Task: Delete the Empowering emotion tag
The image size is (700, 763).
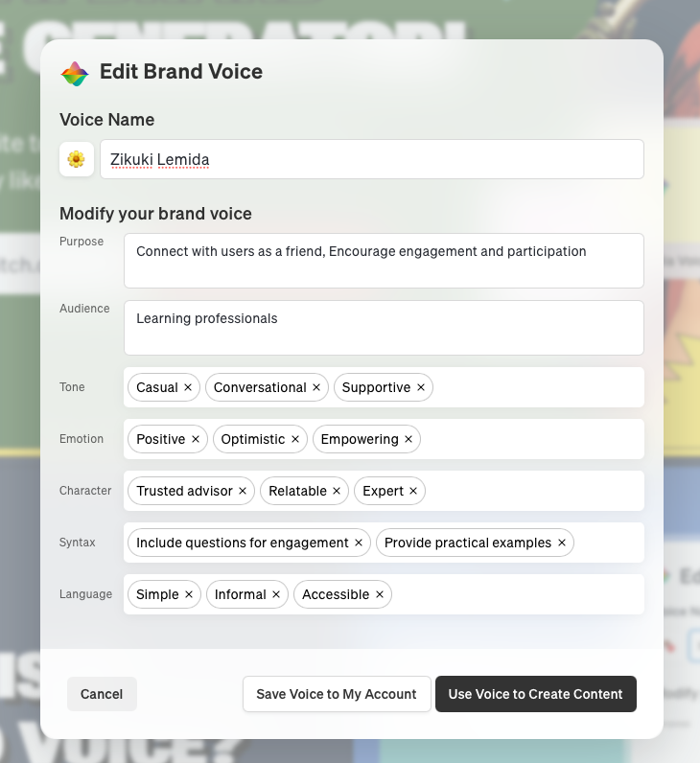Action: [408, 439]
